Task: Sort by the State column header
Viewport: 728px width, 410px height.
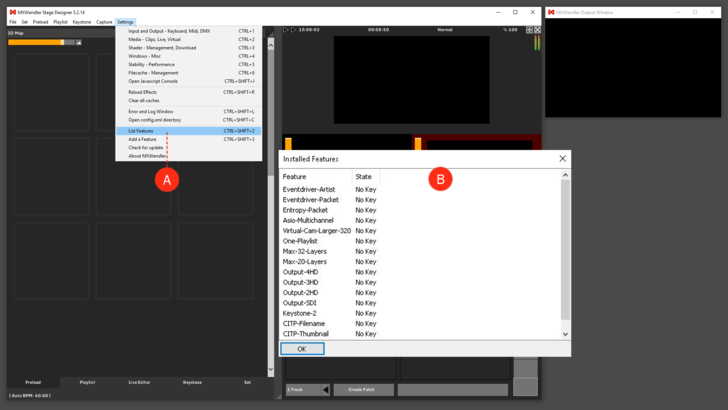Action: (366, 177)
